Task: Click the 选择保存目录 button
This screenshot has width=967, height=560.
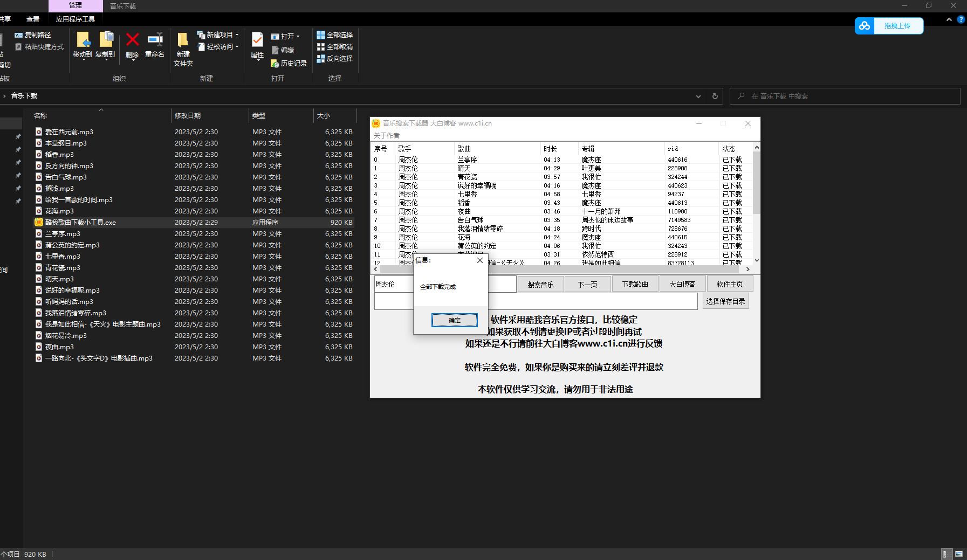Action: [725, 301]
